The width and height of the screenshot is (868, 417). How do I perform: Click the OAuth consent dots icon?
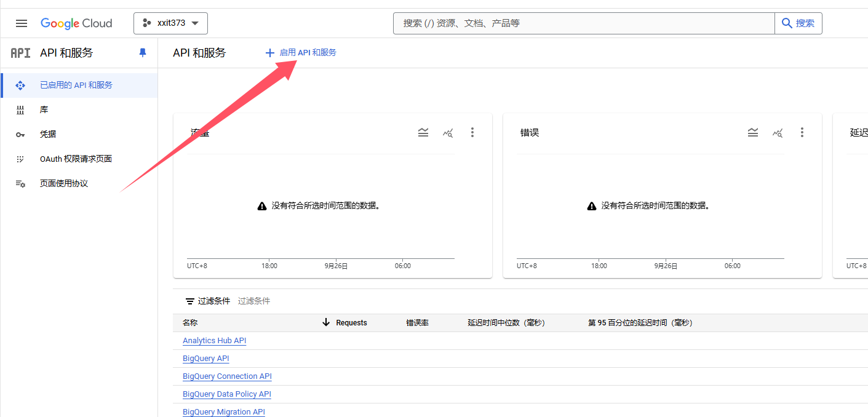coord(20,159)
